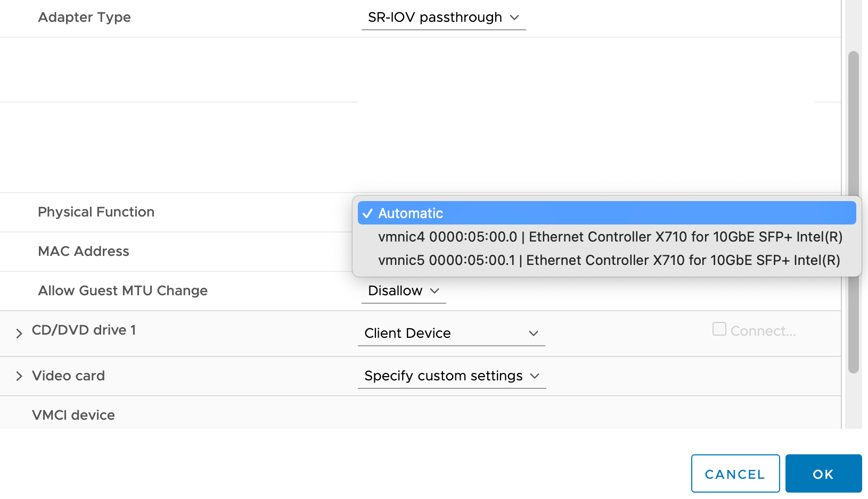This screenshot has width=868, height=499.
Task: Click the VMCI device row
Action: point(73,415)
